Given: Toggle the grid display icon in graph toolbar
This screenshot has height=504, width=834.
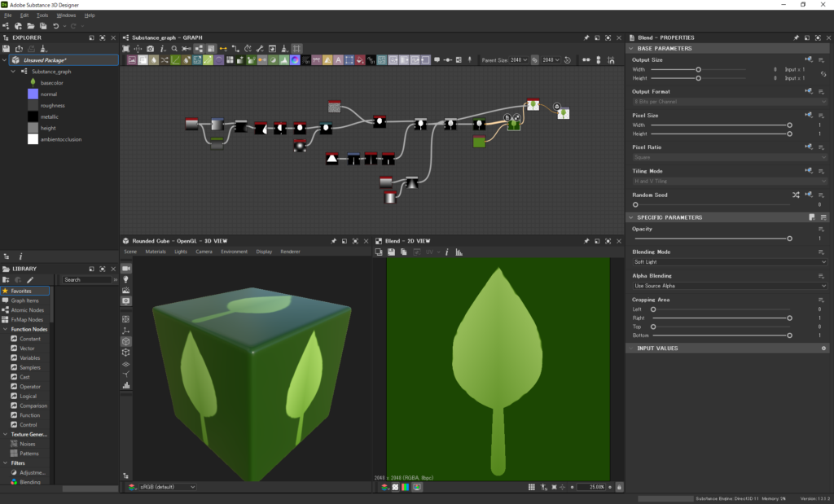Looking at the screenshot, I should tap(296, 49).
